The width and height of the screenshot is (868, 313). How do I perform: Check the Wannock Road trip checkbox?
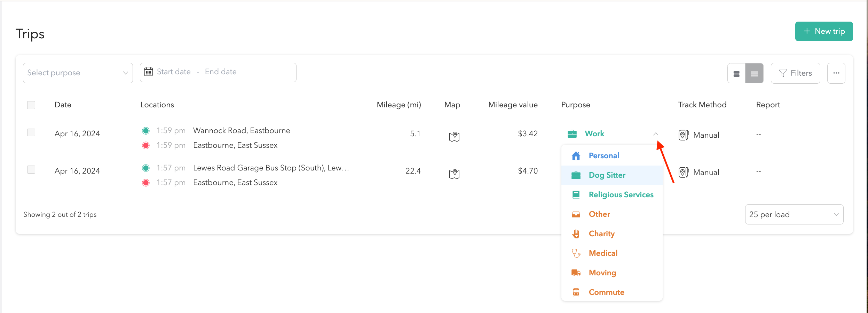pyautogui.click(x=31, y=132)
